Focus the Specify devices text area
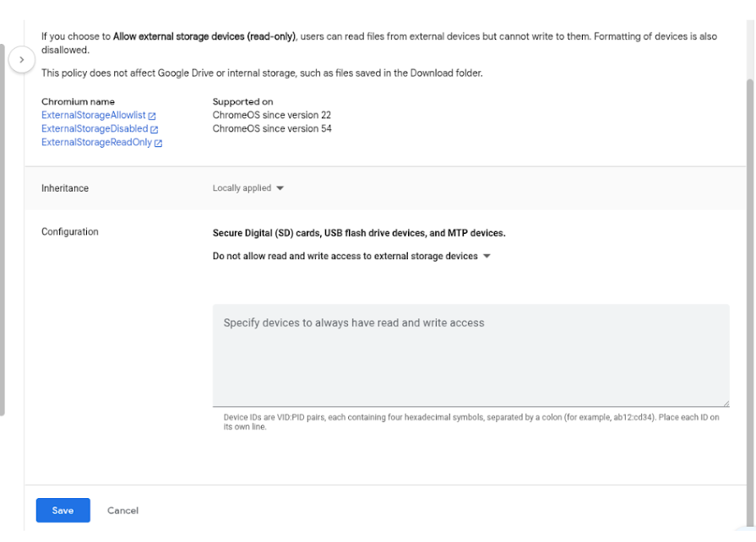 tap(471, 355)
